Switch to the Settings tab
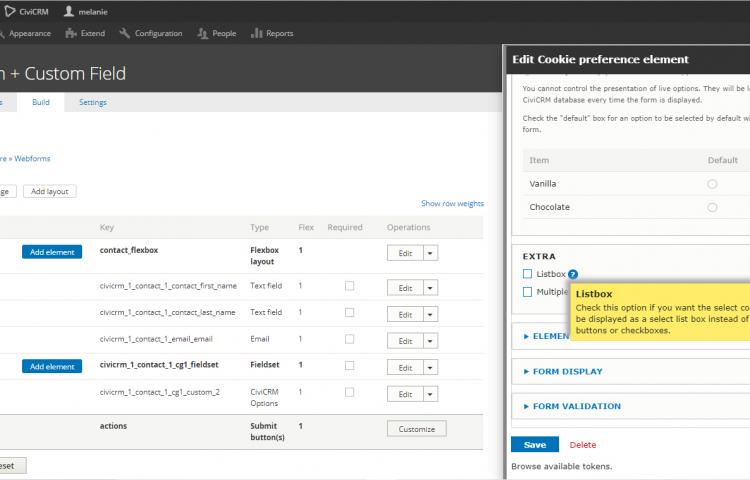The width and height of the screenshot is (750, 480). (x=93, y=102)
